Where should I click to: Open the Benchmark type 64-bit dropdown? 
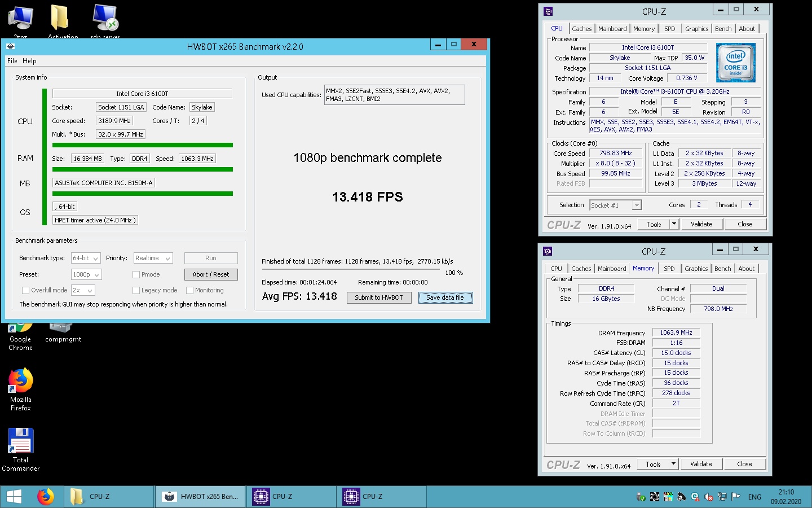[x=86, y=258]
